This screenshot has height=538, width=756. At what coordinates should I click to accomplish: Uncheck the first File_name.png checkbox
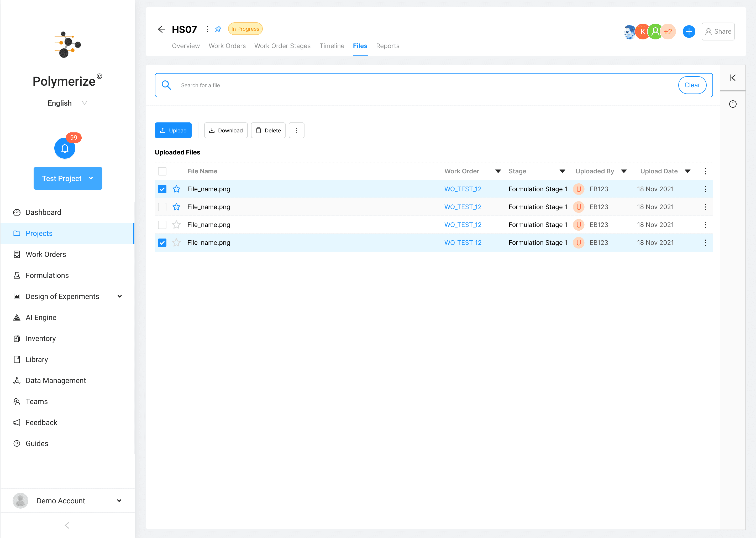pos(162,189)
